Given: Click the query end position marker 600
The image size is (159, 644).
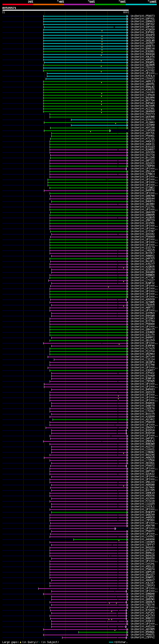Looking at the screenshot, I should [x=125, y=12].
